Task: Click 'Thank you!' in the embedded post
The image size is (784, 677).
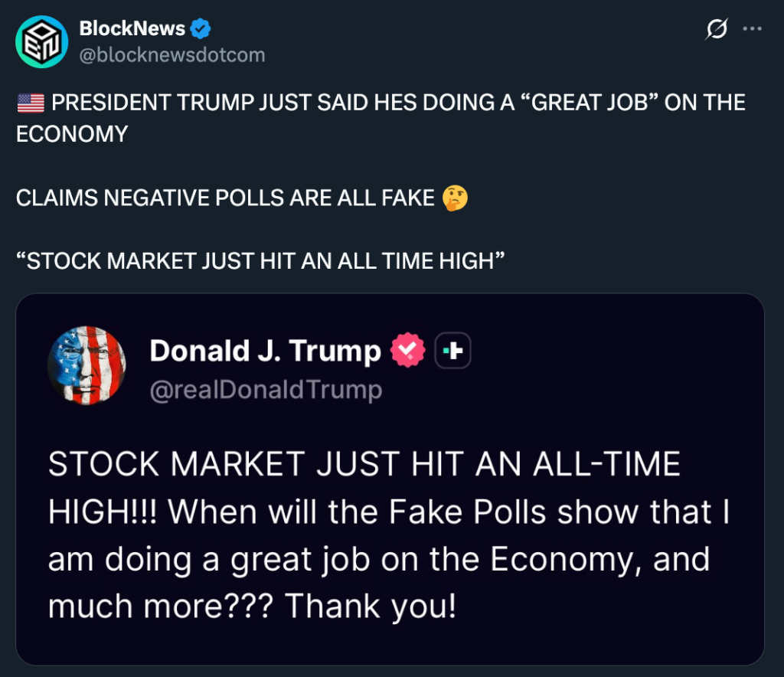Action: (x=371, y=606)
